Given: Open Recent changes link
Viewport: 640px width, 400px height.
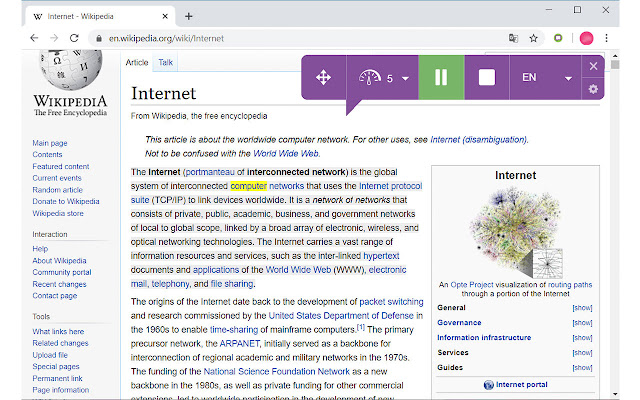Looking at the screenshot, I should (x=60, y=284).
